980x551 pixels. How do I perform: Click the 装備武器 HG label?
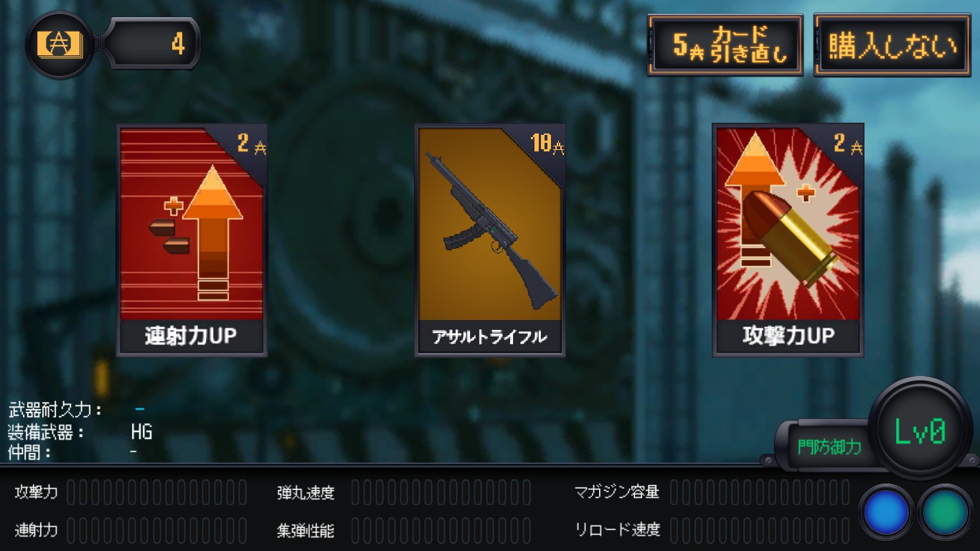(80, 432)
